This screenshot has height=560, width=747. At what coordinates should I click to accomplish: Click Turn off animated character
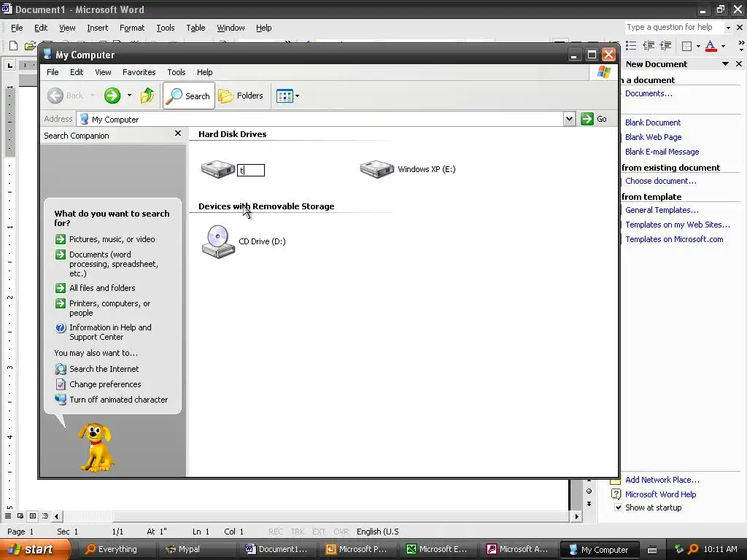(x=119, y=400)
